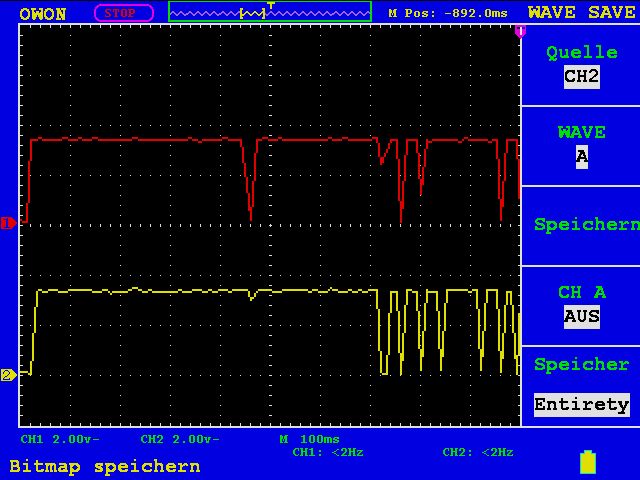The height and width of the screenshot is (480, 640).
Task: Click the battery status icon
Action: [x=588, y=462]
